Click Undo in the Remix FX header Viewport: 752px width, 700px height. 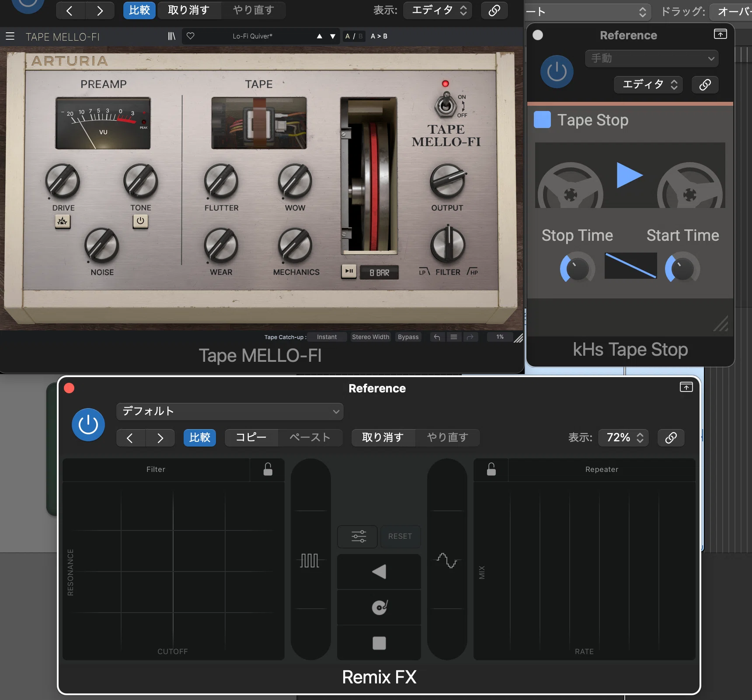click(383, 437)
